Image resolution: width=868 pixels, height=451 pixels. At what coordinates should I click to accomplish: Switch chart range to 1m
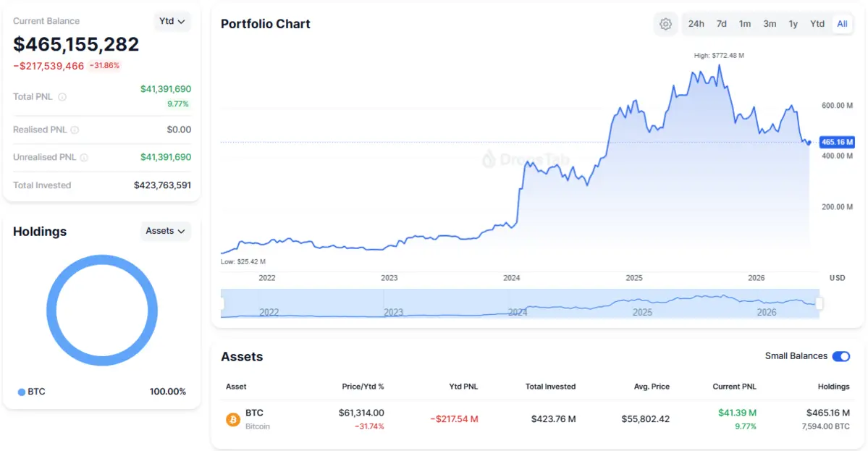744,24
